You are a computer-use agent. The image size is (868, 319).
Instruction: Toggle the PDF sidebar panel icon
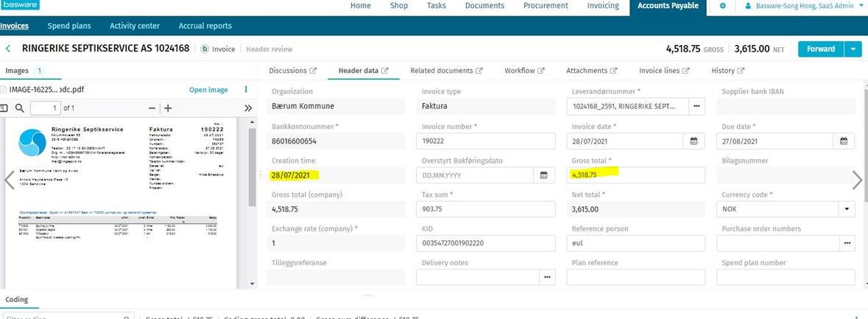click(4, 108)
